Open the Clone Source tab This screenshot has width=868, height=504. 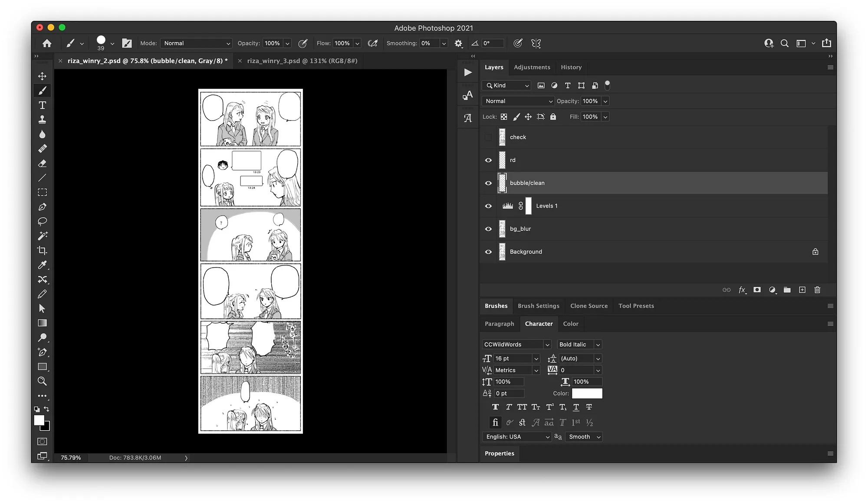pos(589,306)
